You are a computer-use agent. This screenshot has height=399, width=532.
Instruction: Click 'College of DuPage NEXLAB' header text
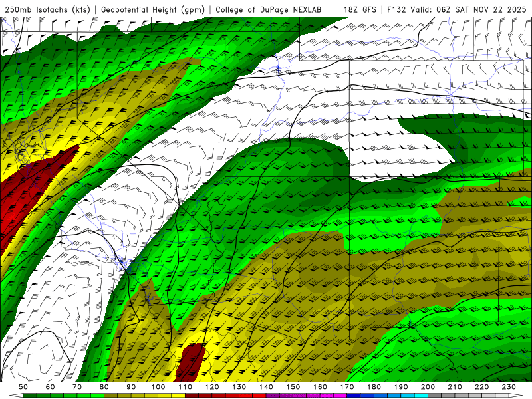268,9
